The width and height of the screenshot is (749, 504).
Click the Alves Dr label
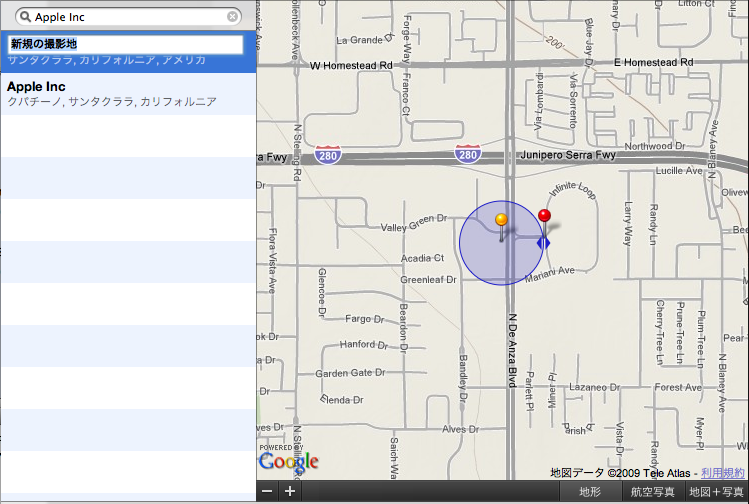coord(460,429)
